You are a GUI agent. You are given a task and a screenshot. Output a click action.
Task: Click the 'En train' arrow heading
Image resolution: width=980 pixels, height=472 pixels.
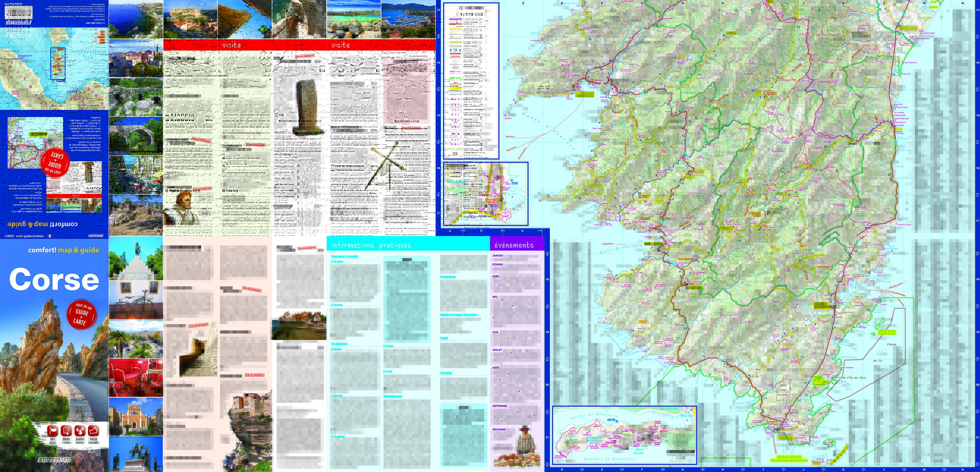[x=337, y=396]
